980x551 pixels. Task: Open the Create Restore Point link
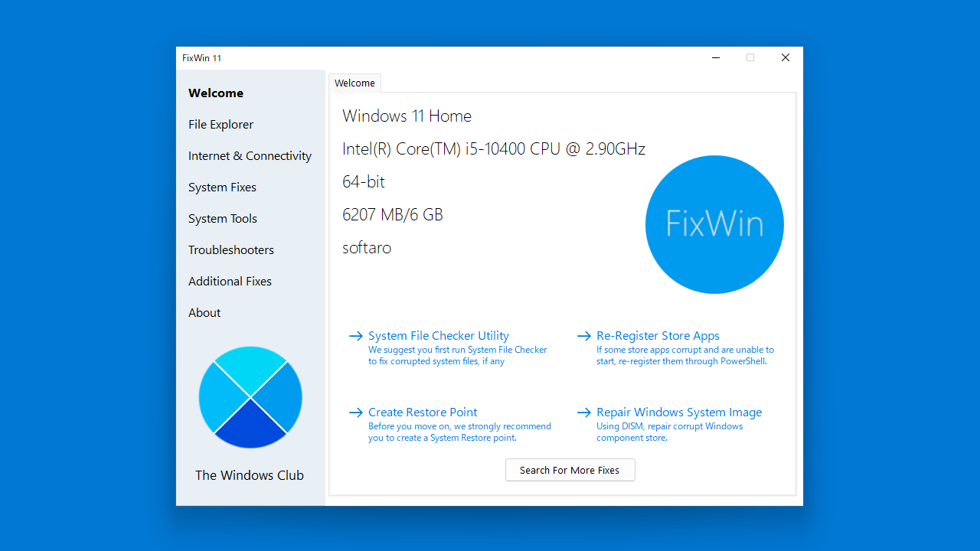click(423, 412)
